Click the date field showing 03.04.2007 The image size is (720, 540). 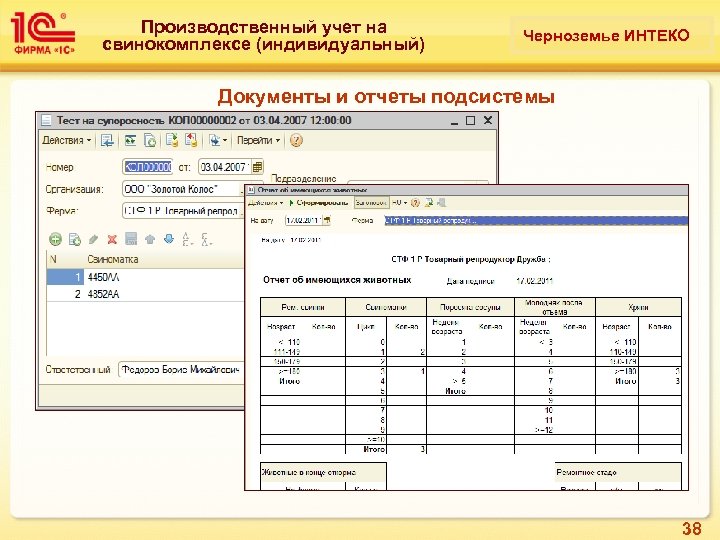click(225, 167)
